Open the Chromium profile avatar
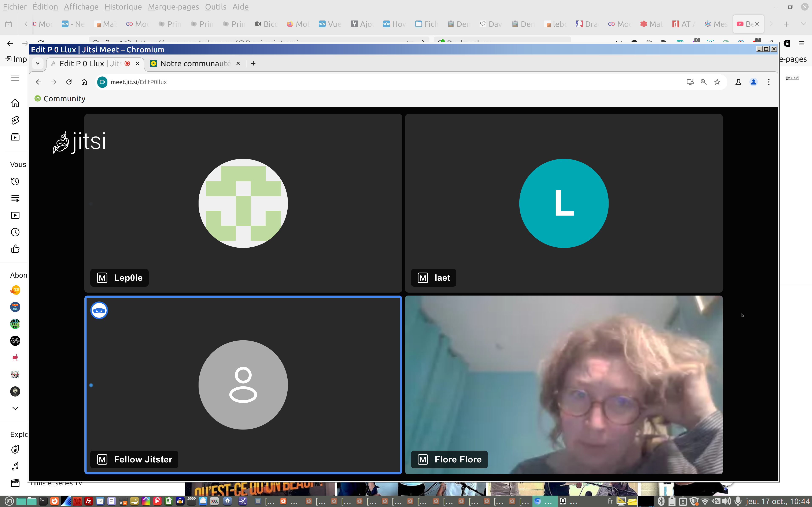812x507 pixels. tap(753, 82)
